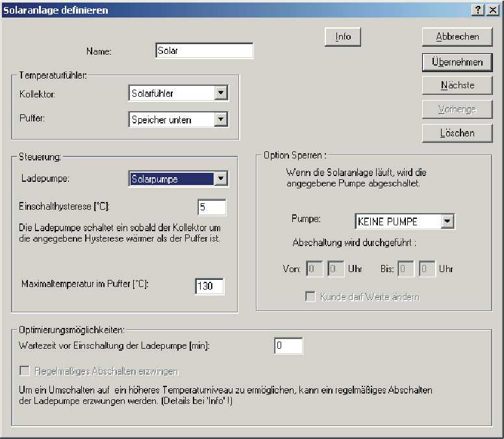Viewport: 504px width, 439px height.
Task: Select the Einschalthysterese value field
Action: tap(212, 207)
